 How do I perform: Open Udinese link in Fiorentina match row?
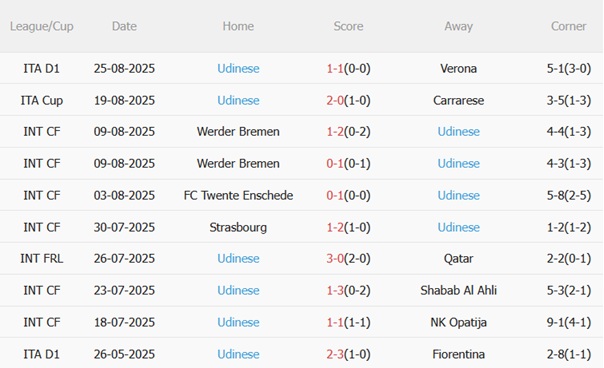pyautogui.click(x=238, y=355)
